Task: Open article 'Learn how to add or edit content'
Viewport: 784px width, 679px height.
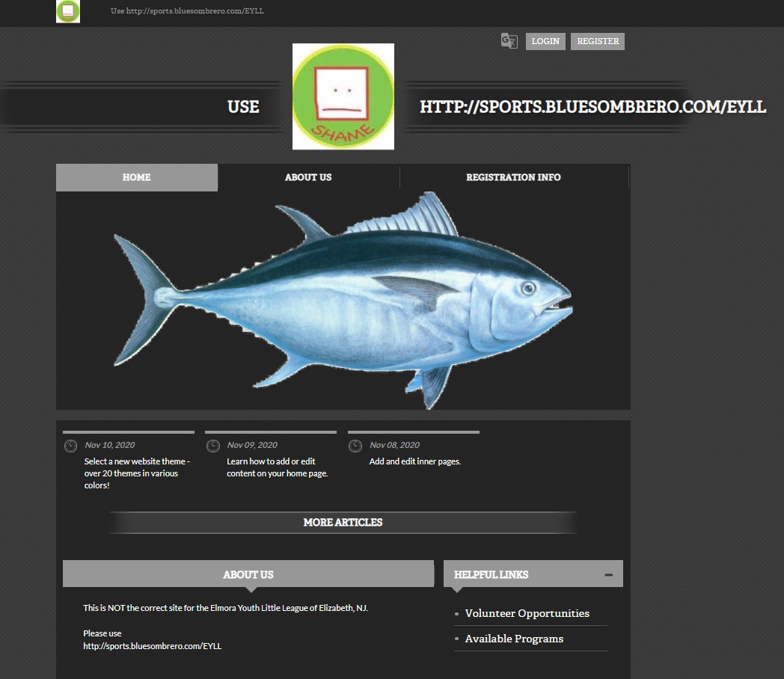Action: pos(277,467)
